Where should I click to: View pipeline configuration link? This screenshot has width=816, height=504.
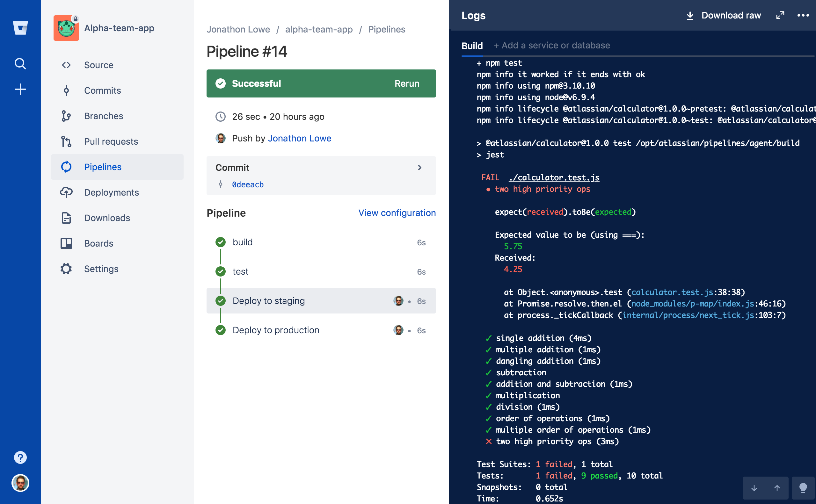tap(396, 213)
